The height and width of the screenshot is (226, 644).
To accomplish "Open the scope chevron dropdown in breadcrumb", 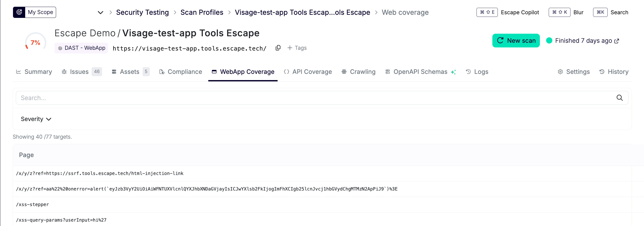I will [100, 12].
